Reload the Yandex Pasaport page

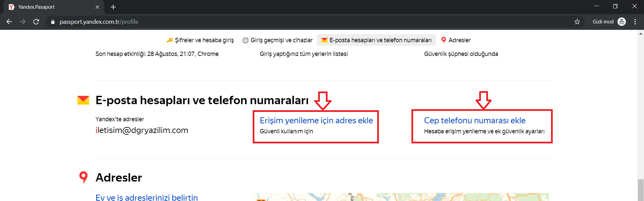click(x=36, y=22)
